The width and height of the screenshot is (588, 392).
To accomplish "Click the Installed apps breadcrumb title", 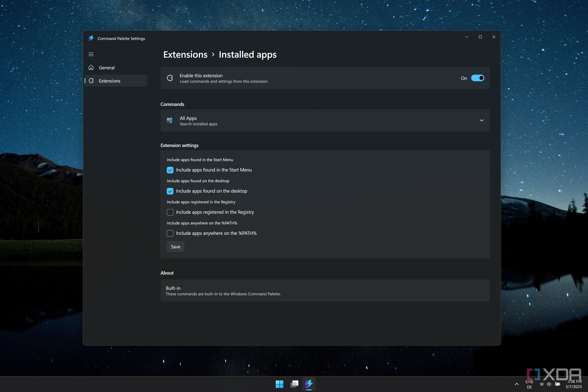I will point(247,54).
